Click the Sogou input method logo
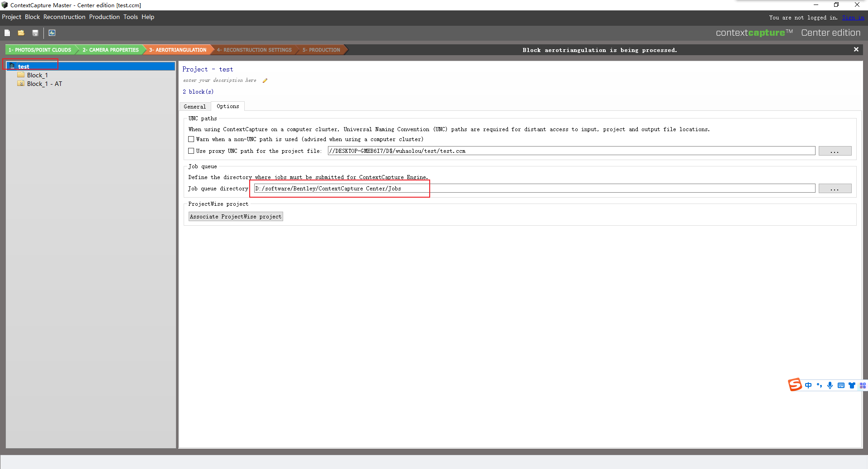 (795, 385)
